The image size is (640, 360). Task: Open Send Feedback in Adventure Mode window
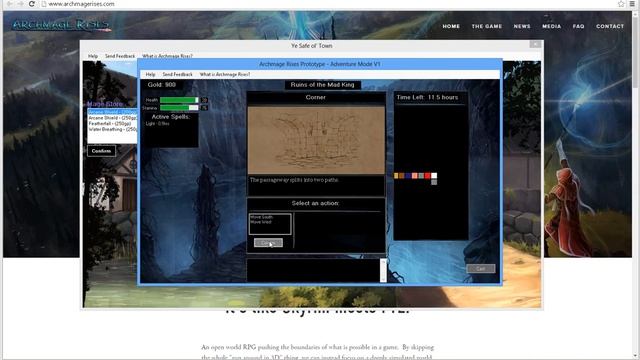coord(177,74)
